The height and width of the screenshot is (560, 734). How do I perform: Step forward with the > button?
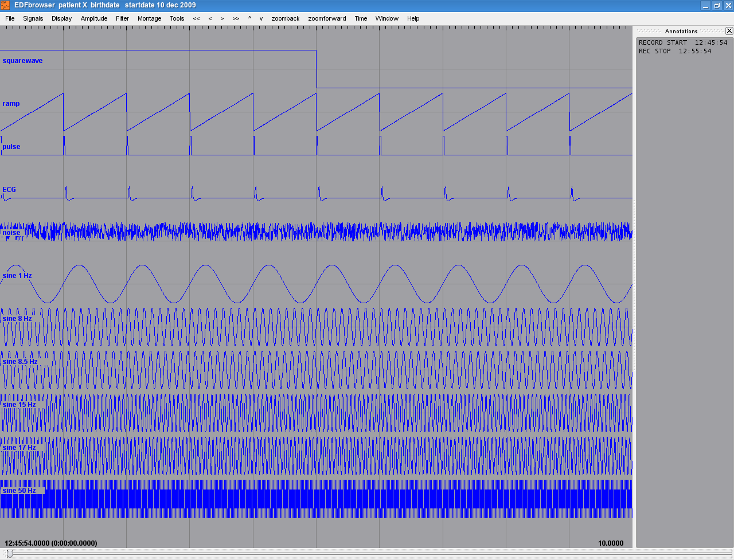pos(222,18)
